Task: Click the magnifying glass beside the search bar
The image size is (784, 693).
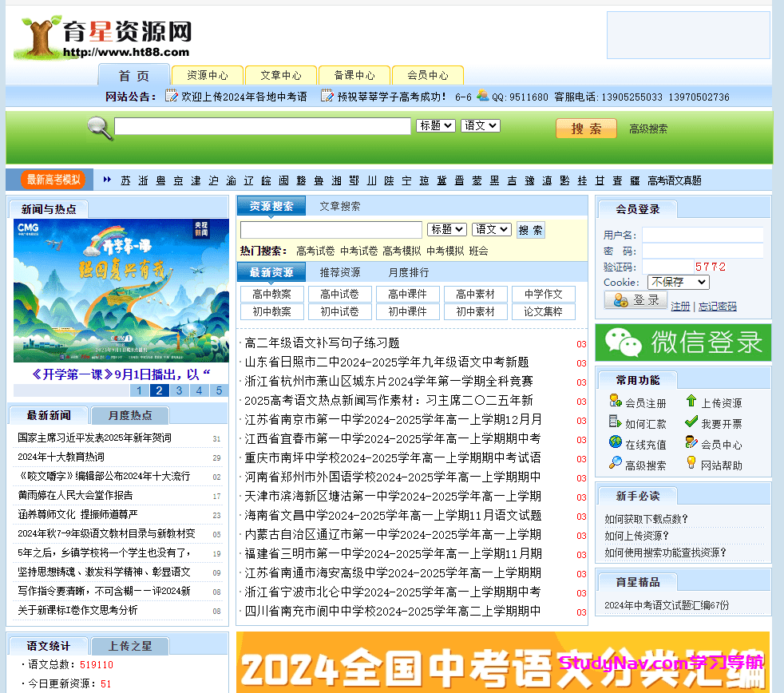Action: click(97, 128)
